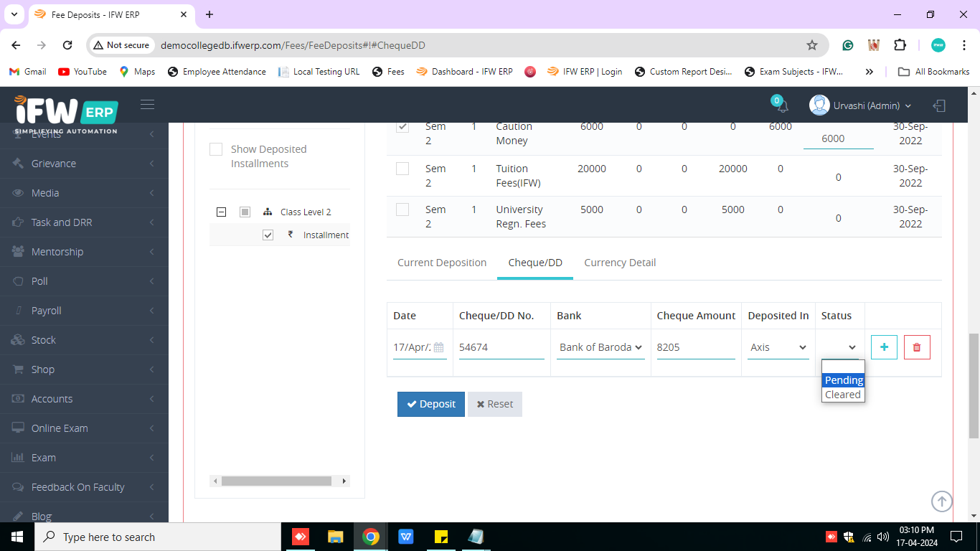This screenshot has width=980, height=551.
Task: Open the Blog sidebar menu
Action: point(84,516)
